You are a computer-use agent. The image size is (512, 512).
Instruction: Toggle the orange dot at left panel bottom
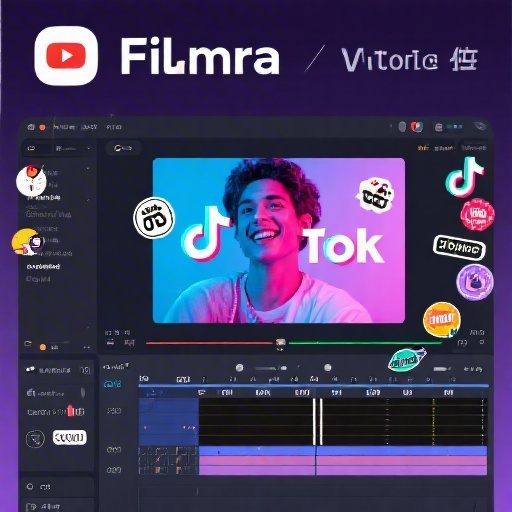tap(43, 347)
